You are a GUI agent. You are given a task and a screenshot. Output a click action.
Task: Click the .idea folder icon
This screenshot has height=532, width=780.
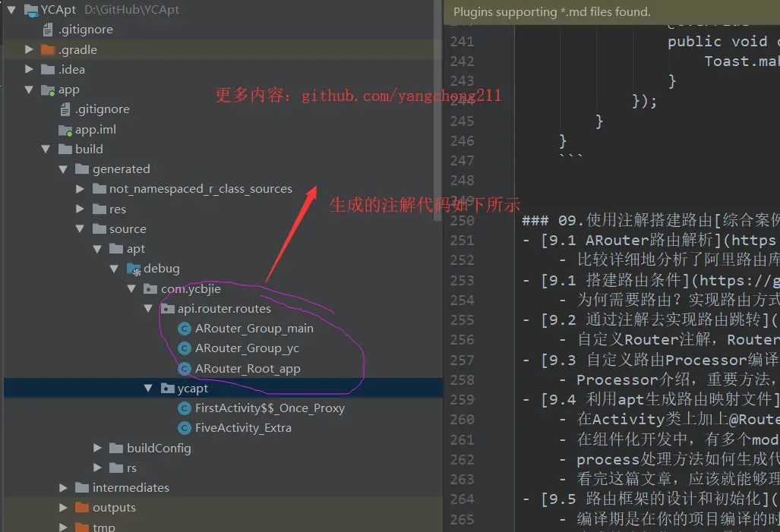tap(48, 70)
